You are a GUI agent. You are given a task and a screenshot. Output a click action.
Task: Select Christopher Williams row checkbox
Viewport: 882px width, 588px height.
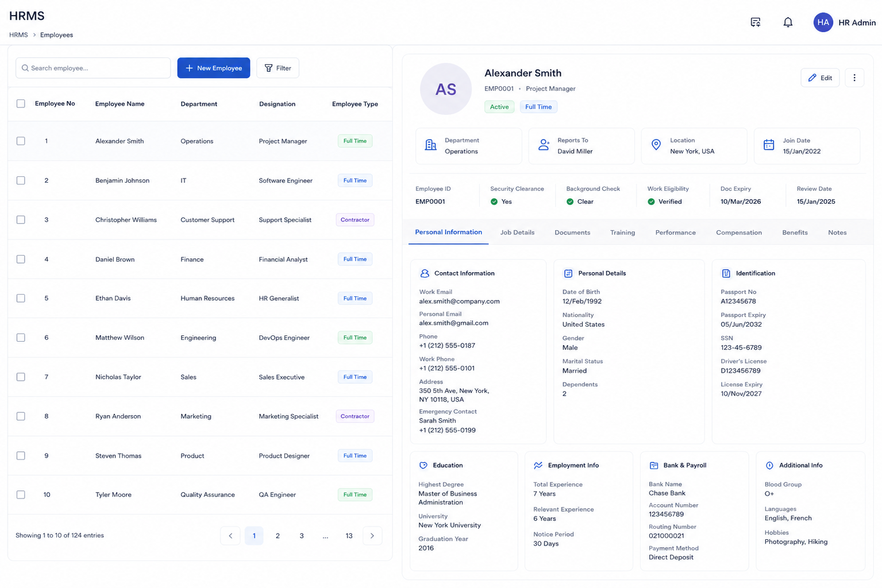point(21,220)
